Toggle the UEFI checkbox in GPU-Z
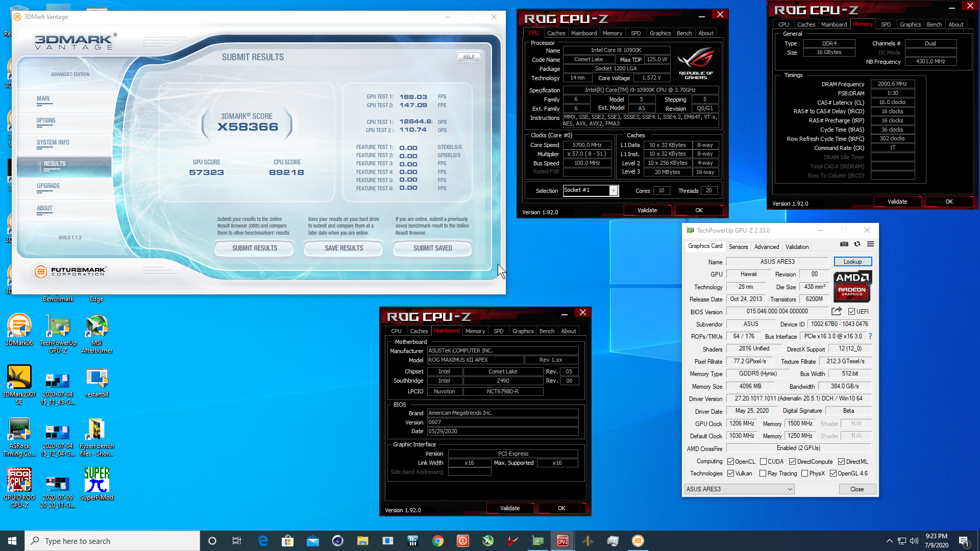Viewport: 980px width, 551px height. coord(851,311)
